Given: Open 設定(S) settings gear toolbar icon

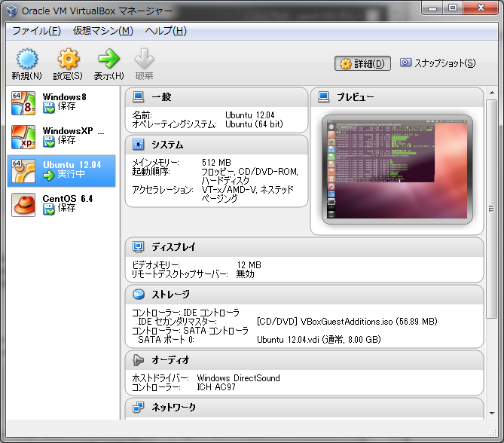Looking at the screenshot, I should pos(68,59).
